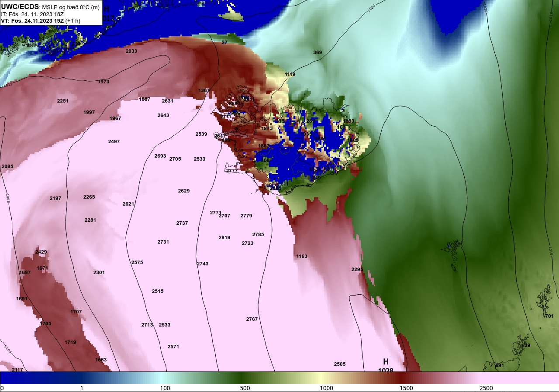Click the map value 2571
559x392 pixels.
pos(173,347)
